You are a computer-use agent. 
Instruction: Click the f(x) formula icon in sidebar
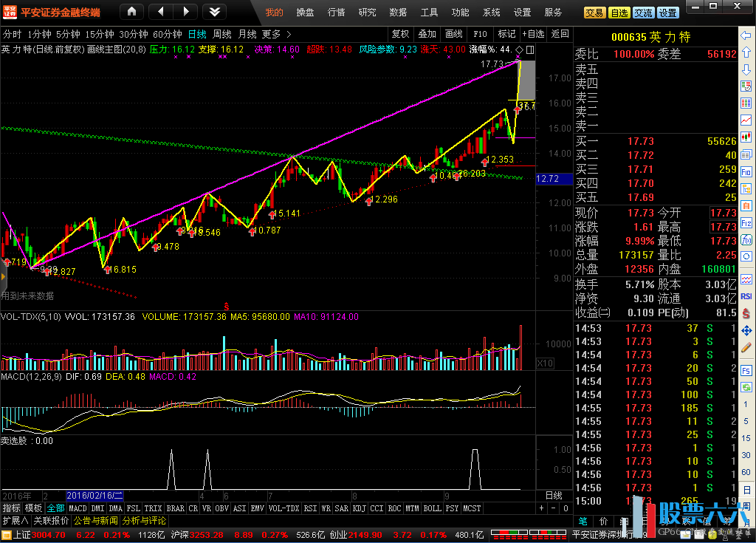(746, 240)
